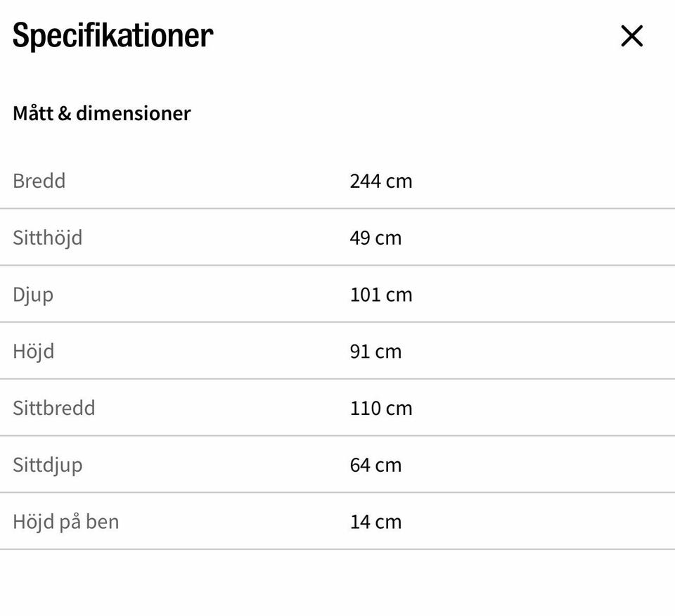The width and height of the screenshot is (675, 616).
Task: Click the word dimensioner in the subtitle
Action: (x=134, y=113)
